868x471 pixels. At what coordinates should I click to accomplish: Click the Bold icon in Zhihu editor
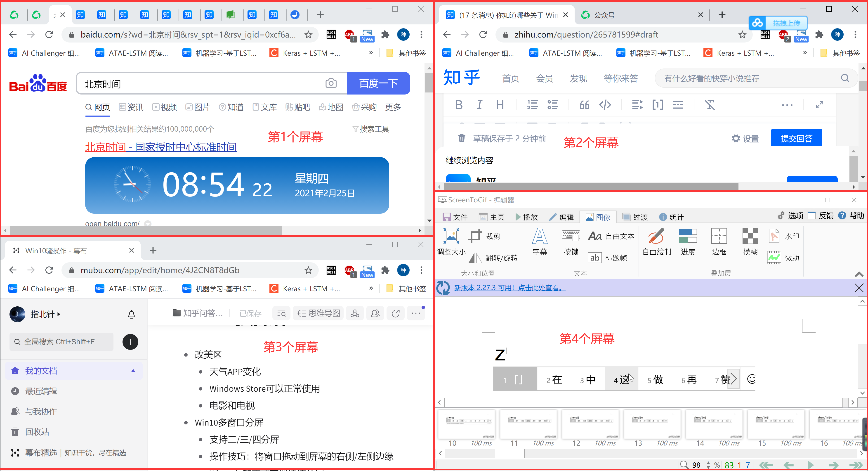[459, 105]
